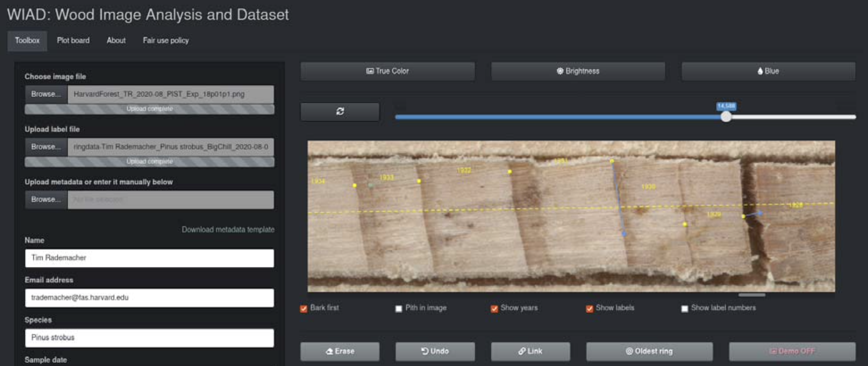
Task: Click the Species input field
Action: pyautogui.click(x=149, y=338)
